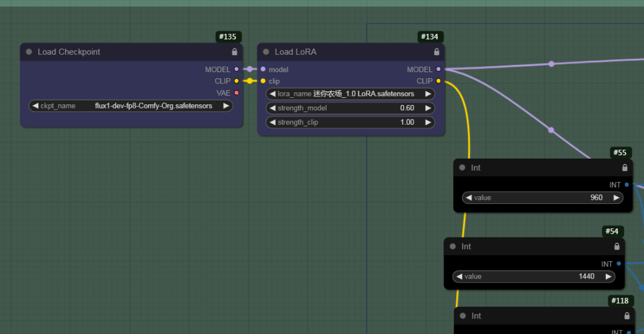This screenshot has width=644, height=334.
Task: Decrease the 960 value with left arrow
Action: coord(469,197)
